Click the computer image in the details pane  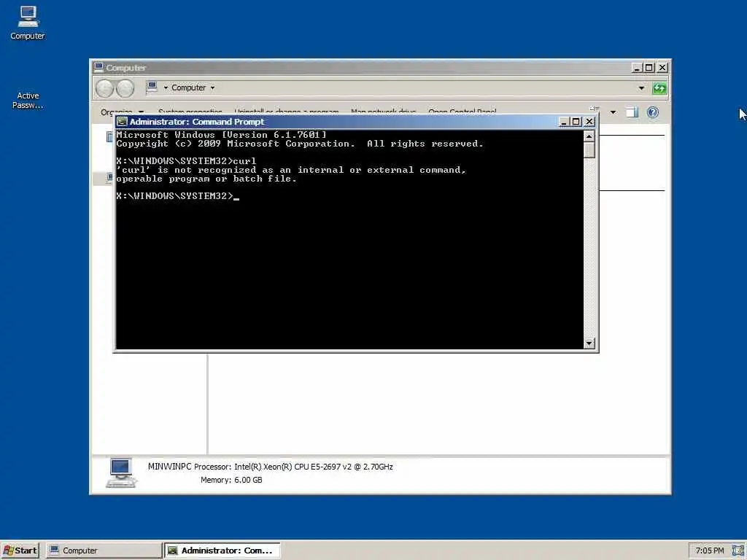[x=121, y=472]
